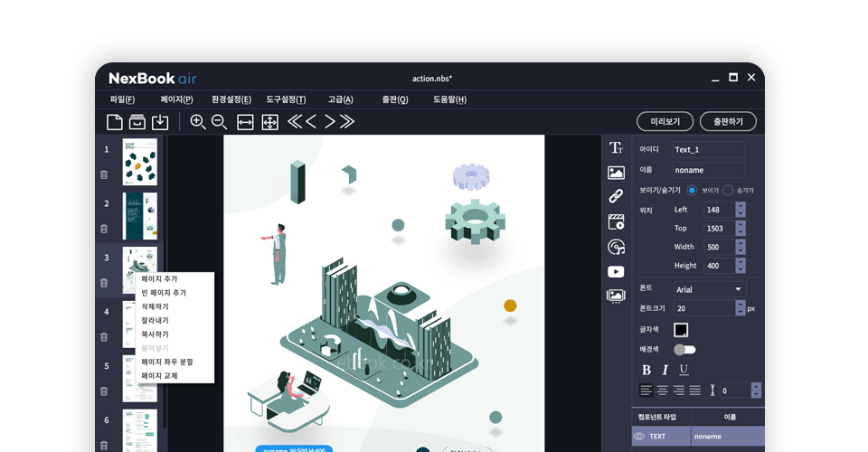Viewport: 868px width, 452px height.
Task: Choose 삭제하기 from the context menu
Action: pyautogui.click(x=155, y=307)
